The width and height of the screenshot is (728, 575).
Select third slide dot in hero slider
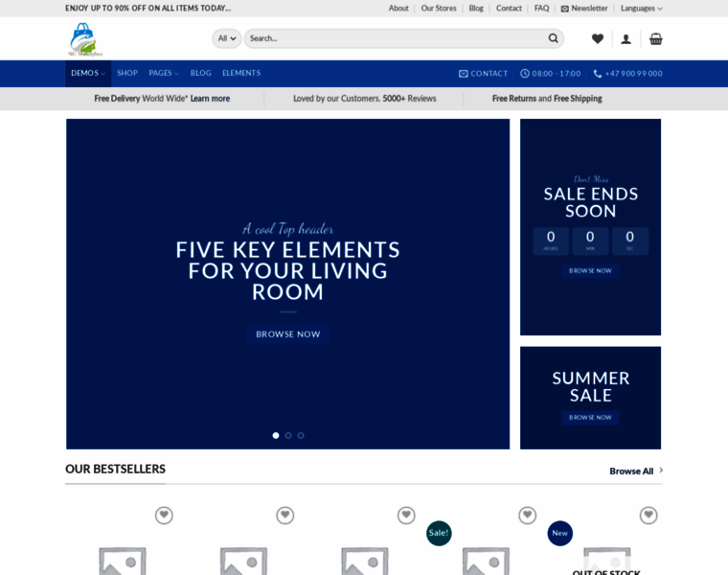pos(301,435)
